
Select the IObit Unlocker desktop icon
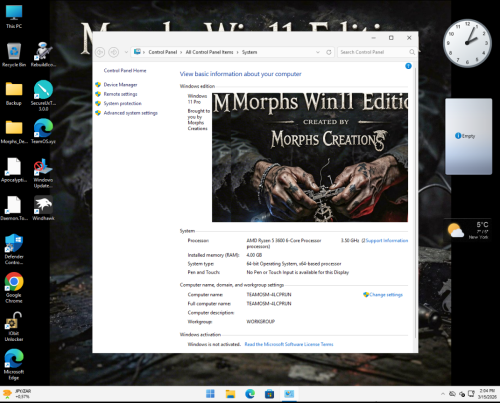(14, 326)
